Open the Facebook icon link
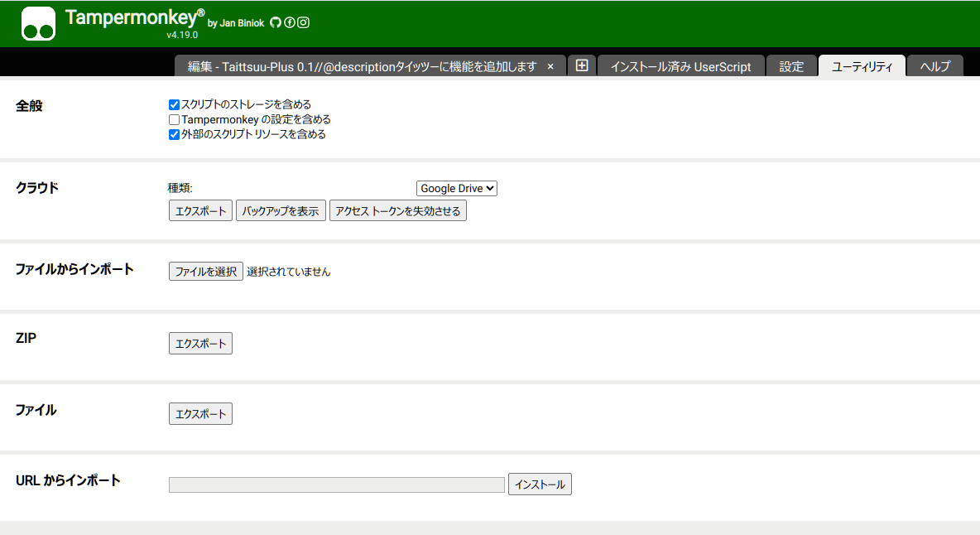 click(x=290, y=22)
